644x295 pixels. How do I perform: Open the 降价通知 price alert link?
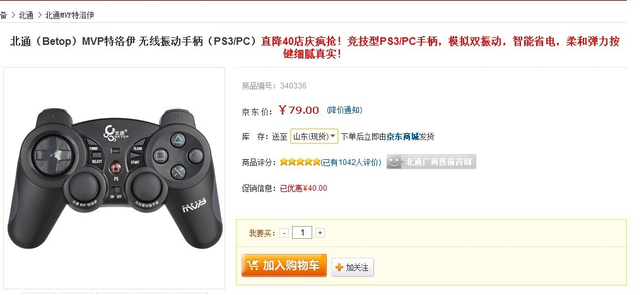[x=344, y=111]
